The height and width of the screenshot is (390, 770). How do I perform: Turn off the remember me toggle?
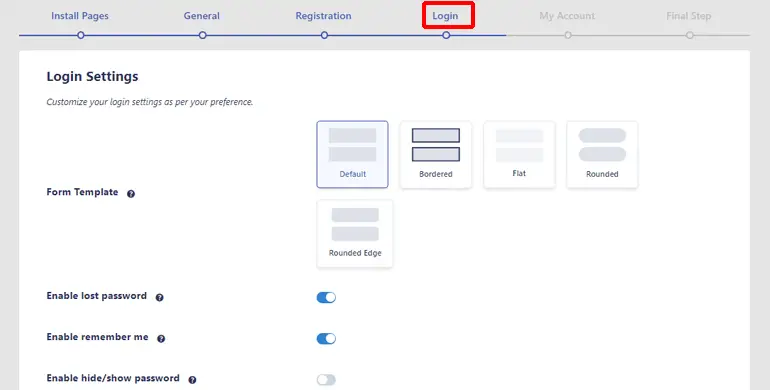click(x=326, y=338)
